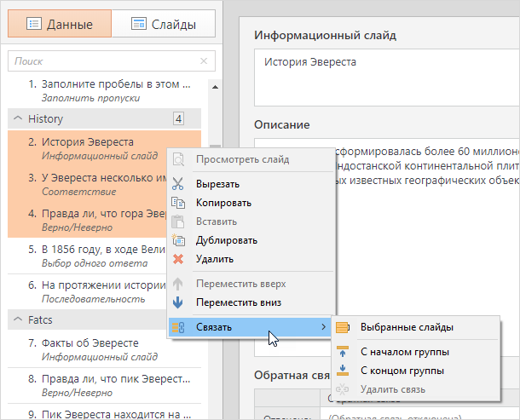520x420 pixels.
Task: Select slide 1 Заполните пробелы
Action: click(x=105, y=91)
